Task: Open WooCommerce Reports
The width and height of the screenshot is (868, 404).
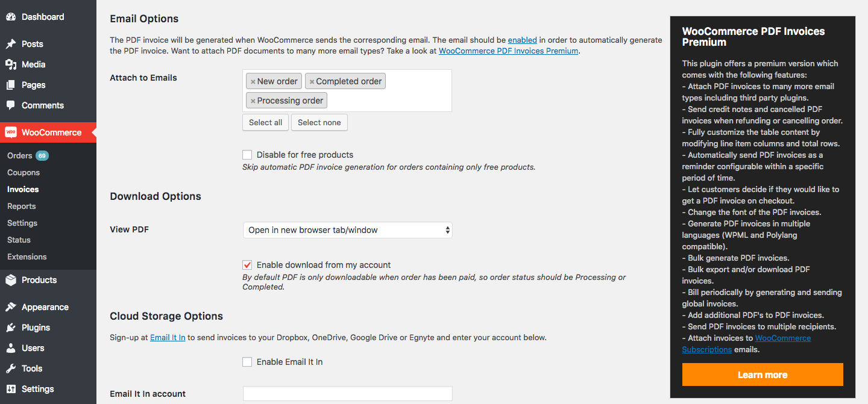Action: (22, 206)
